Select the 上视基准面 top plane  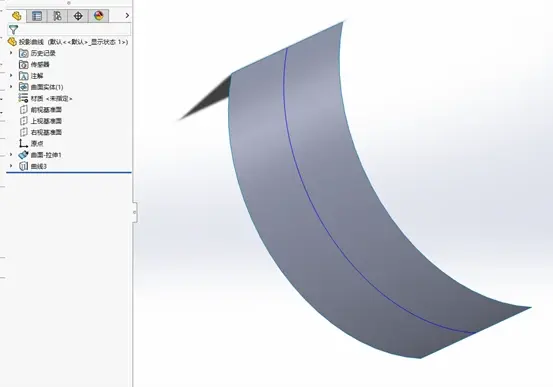[x=41, y=121]
